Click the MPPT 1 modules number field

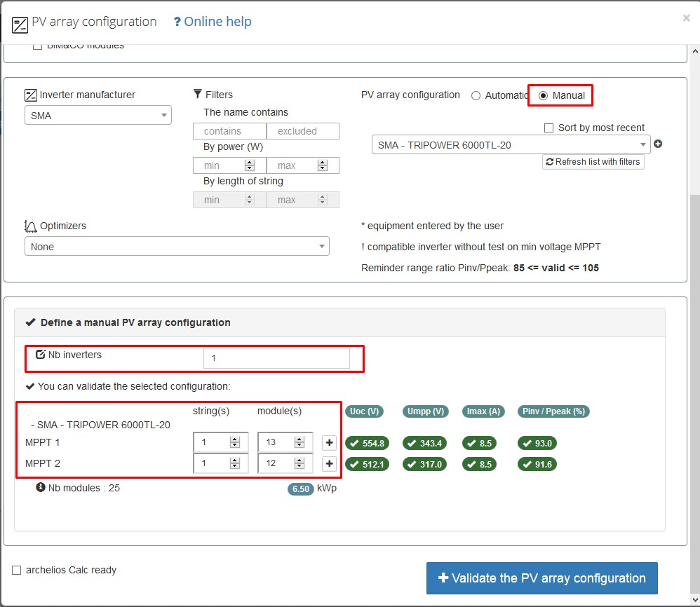click(x=285, y=442)
